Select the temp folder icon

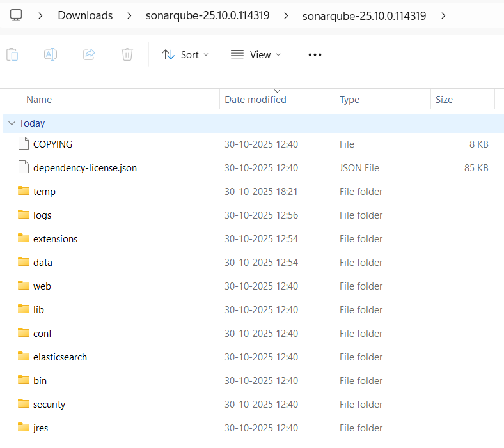pos(24,190)
